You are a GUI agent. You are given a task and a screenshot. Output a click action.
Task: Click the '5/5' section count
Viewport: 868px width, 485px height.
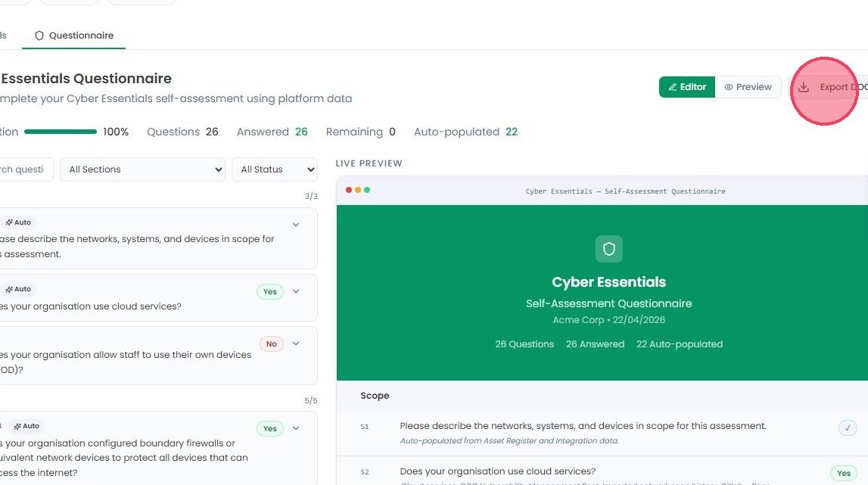[311, 400]
